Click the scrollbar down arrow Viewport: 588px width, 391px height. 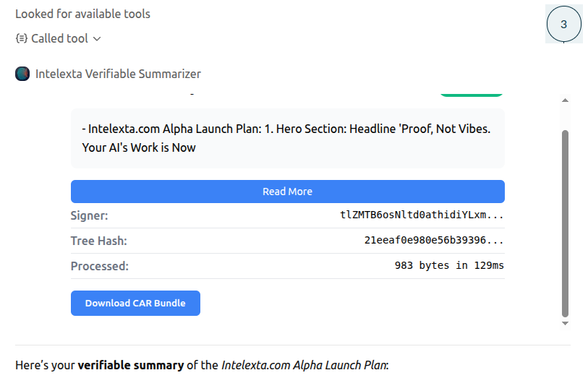pos(566,324)
